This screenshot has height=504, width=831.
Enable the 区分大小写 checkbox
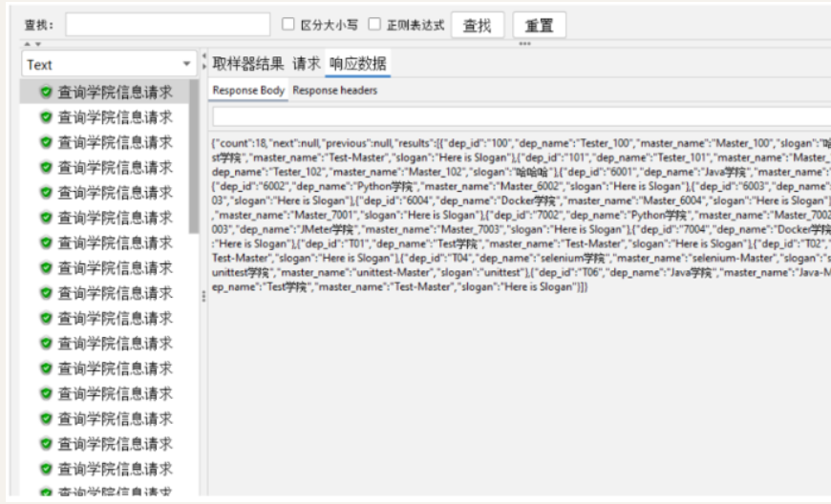[288, 24]
